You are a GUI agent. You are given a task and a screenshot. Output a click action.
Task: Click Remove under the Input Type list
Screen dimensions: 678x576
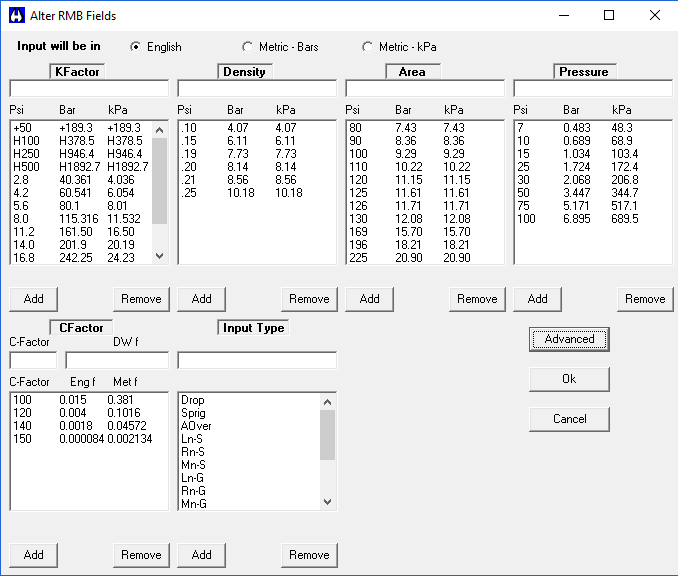[x=309, y=555]
